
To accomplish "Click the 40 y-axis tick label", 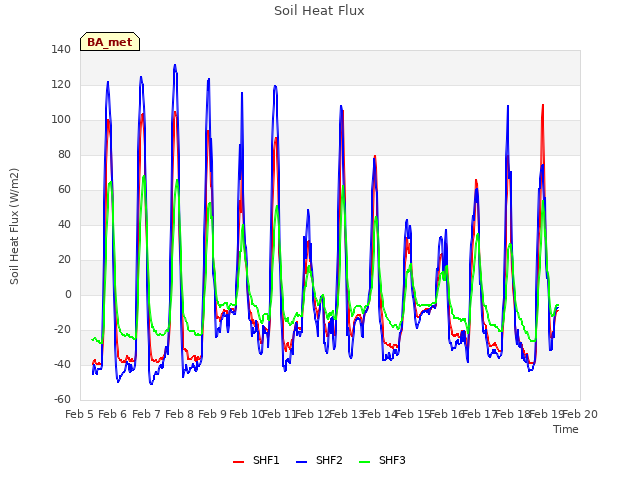I will click(x=64, y=225).
